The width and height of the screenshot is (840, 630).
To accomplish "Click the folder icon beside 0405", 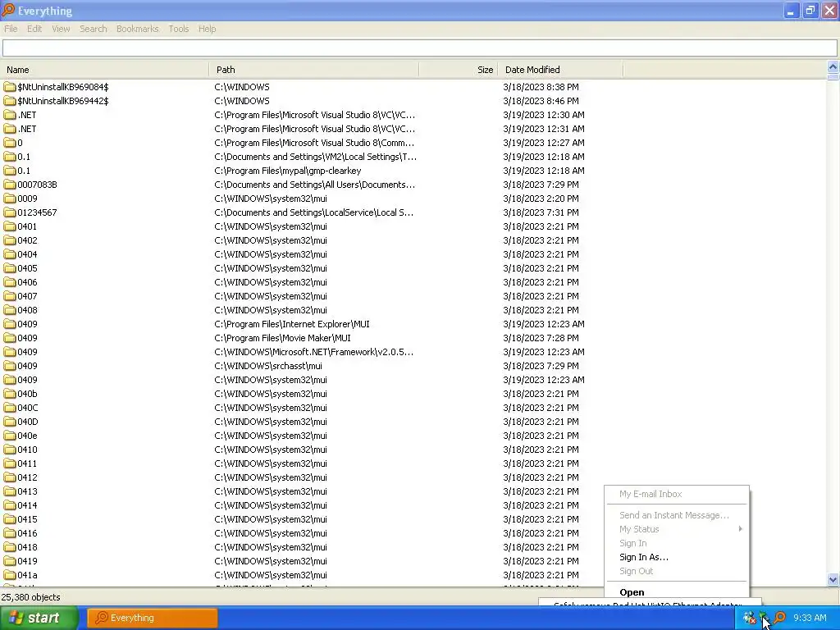I will [10, 268].
